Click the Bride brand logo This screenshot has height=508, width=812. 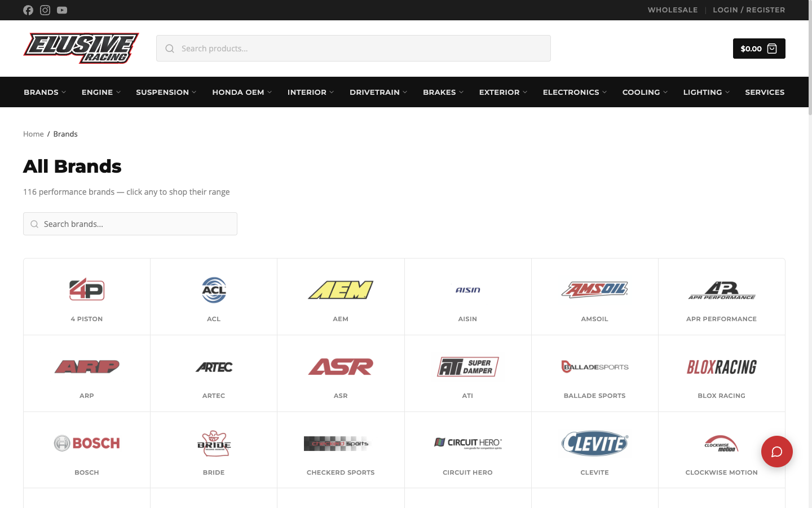click(214, 444)
